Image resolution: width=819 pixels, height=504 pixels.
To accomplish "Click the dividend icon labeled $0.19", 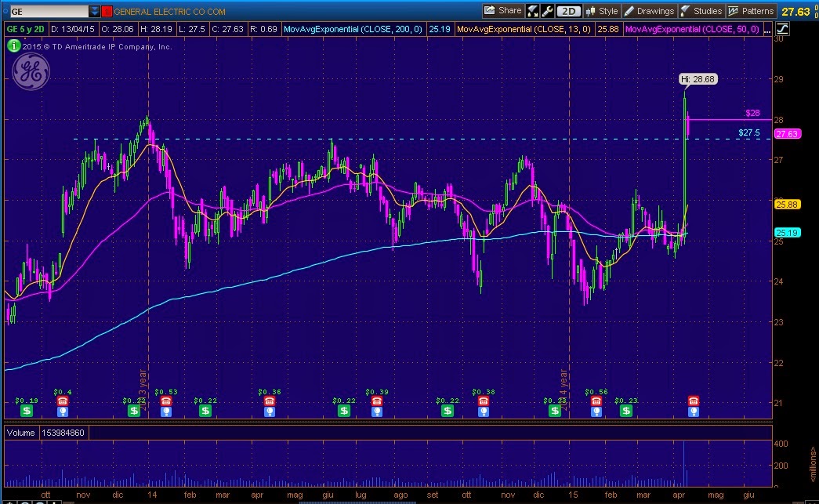I will pyautogui.click(x=27, y=411).
